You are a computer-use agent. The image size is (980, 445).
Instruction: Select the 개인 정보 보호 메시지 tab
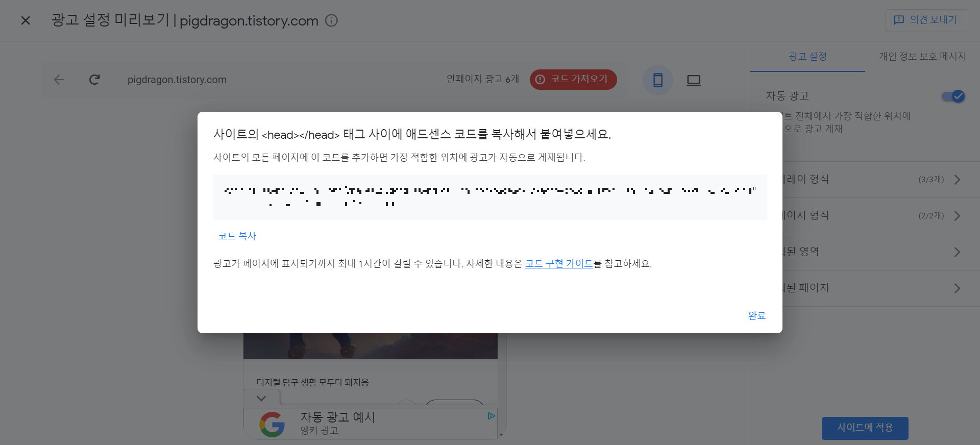point(922,56)
